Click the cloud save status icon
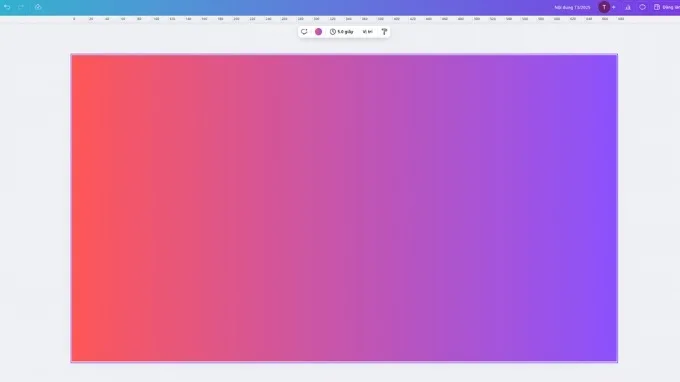680x382 pixels. pyautogui.click(x=38, y=7)
